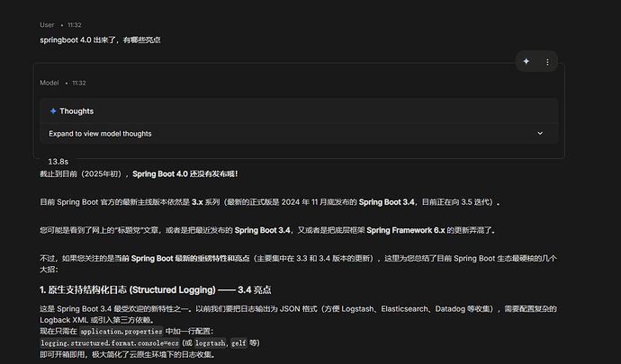The image size is (621, 364).
Task: Click the 'Model' sender label
Action: pos(49,83)
